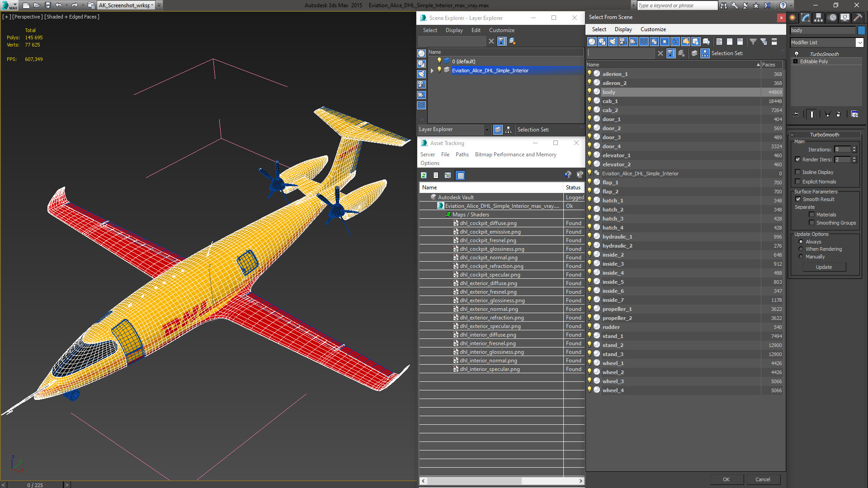
Task: Click Sort by Hierarchy icon in Select From Scene
Action: (705, 53)
